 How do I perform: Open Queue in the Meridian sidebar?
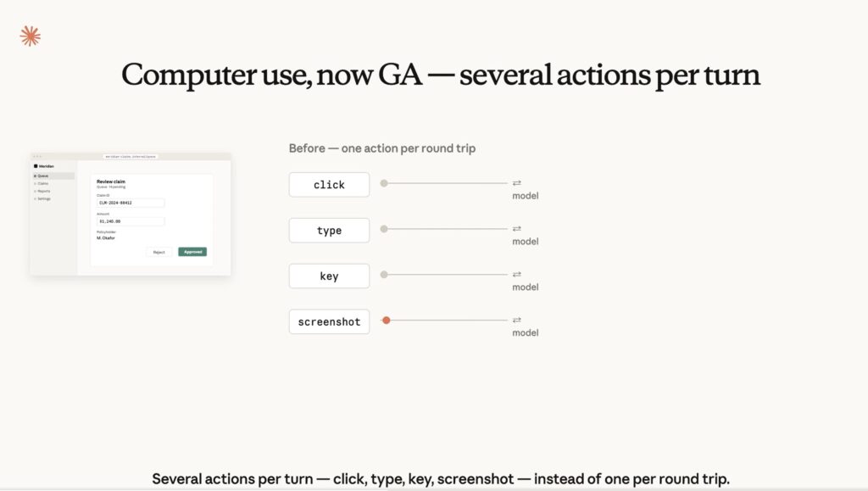tap(53, 176)
